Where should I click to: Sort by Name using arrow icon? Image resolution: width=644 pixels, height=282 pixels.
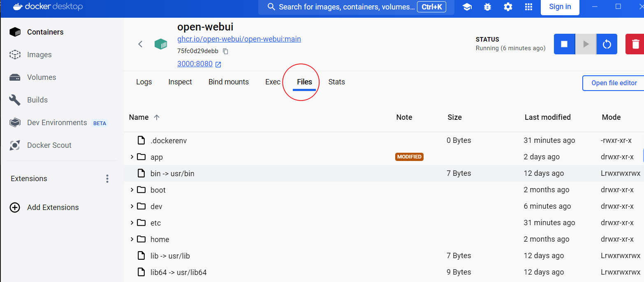pos(157,117)
